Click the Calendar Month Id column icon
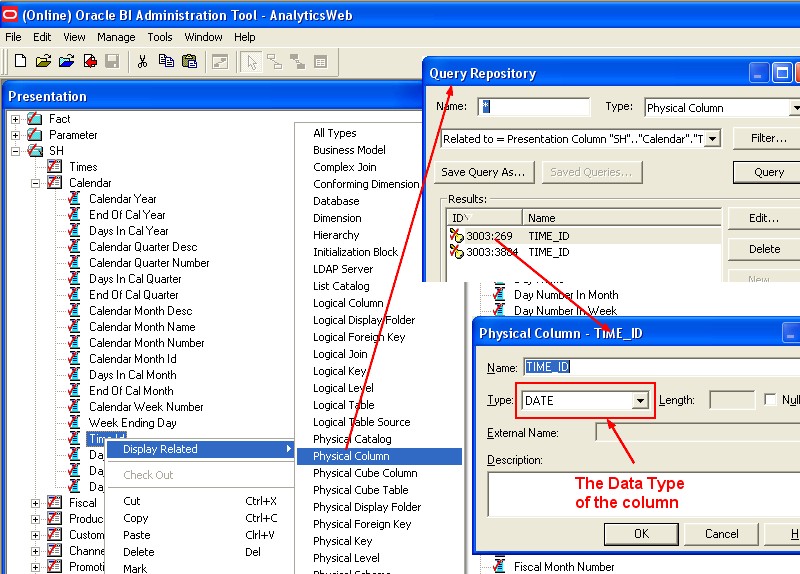Viewport: 800px width, 574px height. [x=74, y=359]
